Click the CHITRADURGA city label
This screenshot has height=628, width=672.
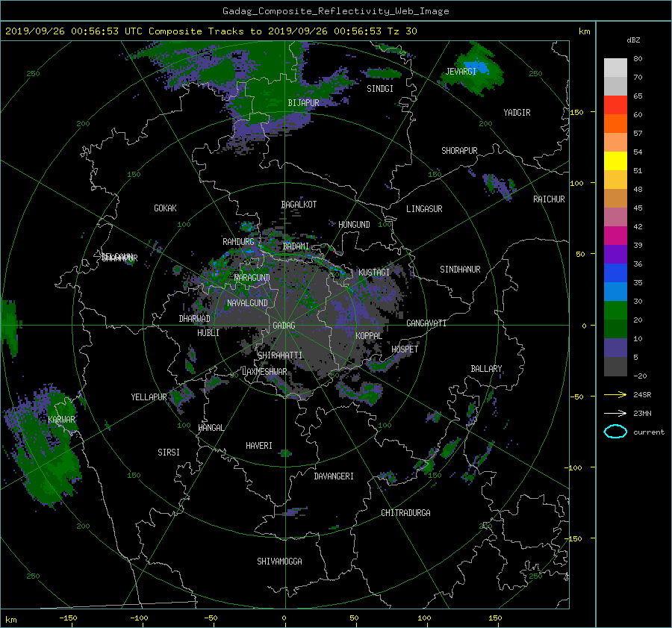click(405, 513)
